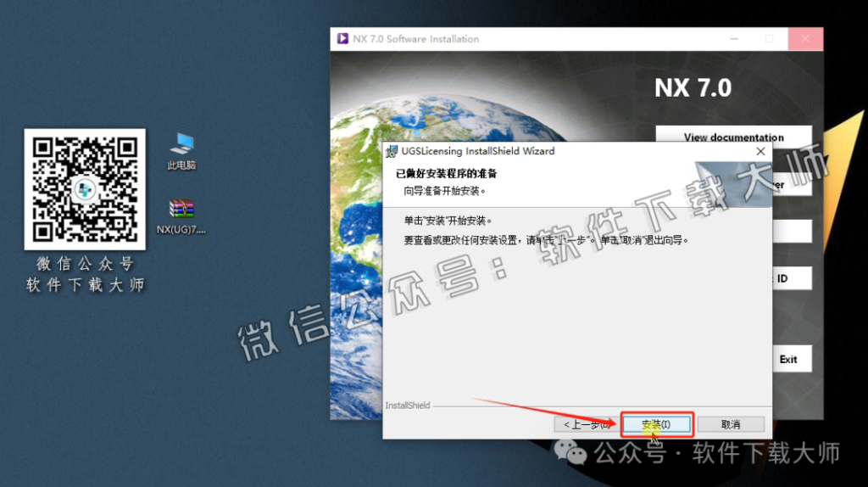Click View documentation in NX 7.0 window

coord(733,137)
